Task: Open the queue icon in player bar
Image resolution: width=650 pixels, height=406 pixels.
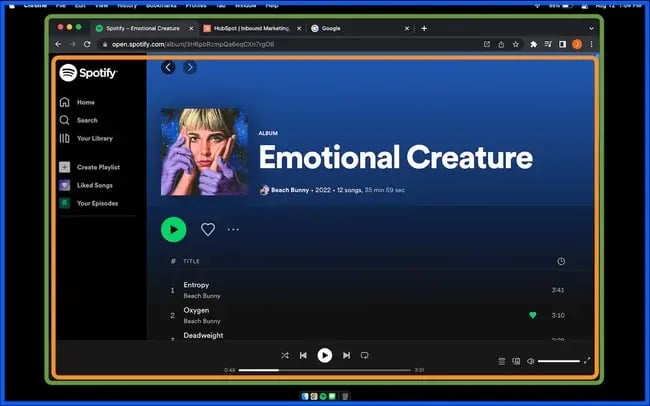Action: [x=501, y=361]
